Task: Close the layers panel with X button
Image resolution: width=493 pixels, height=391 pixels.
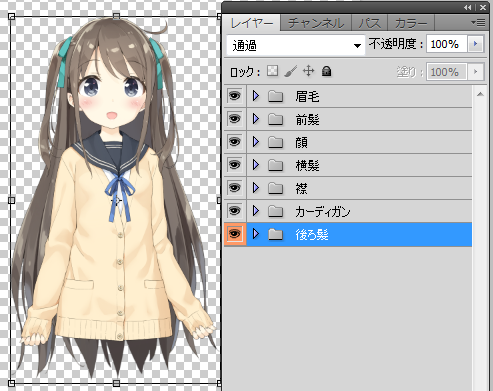Action: click(483, 7)
